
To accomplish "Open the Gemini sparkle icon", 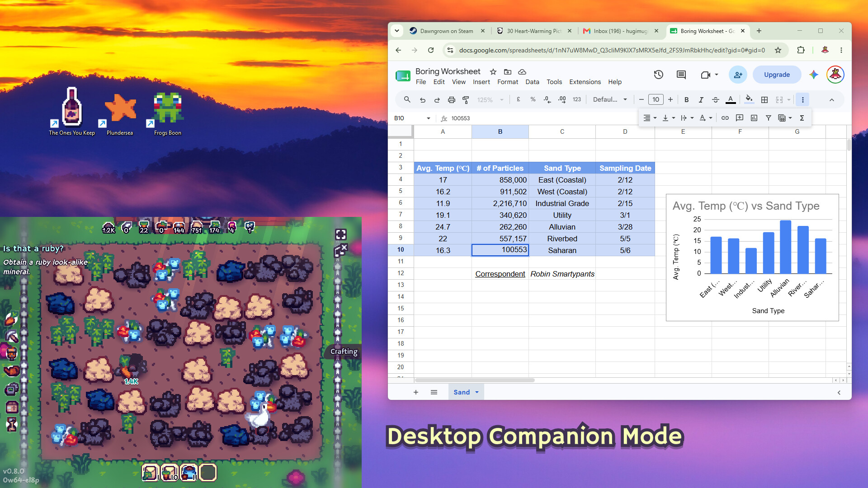I will 813,75.
